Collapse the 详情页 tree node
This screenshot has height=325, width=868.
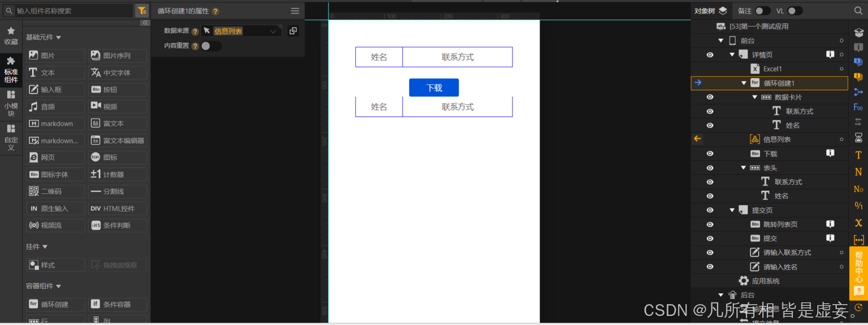point(732,55)
